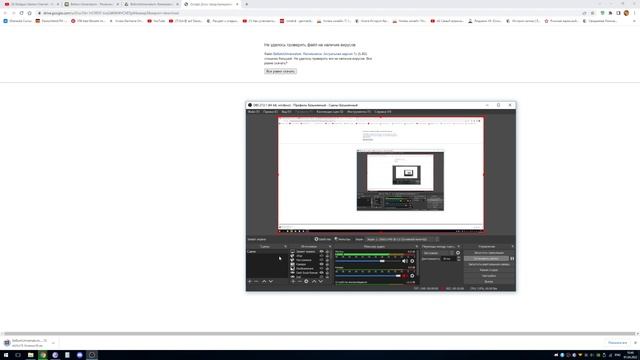Go back with the browser back arrow
The height and width of the screenshot is (360, 640).
tap(5, 13)
